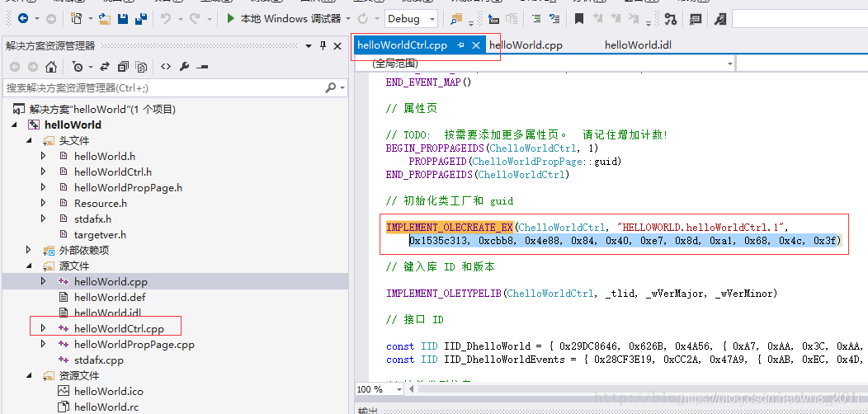Switch to the helloWorld.cpp editor tab
868x414 pixels.
click(526, 45)
